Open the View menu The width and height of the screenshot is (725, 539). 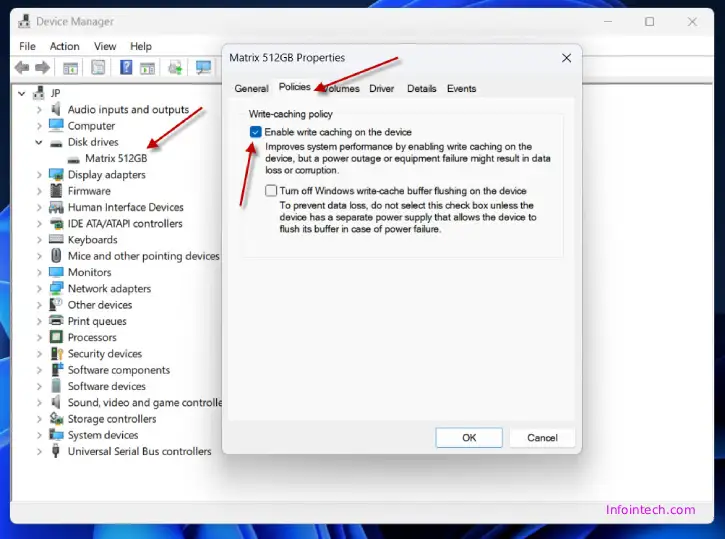(105, 46)
